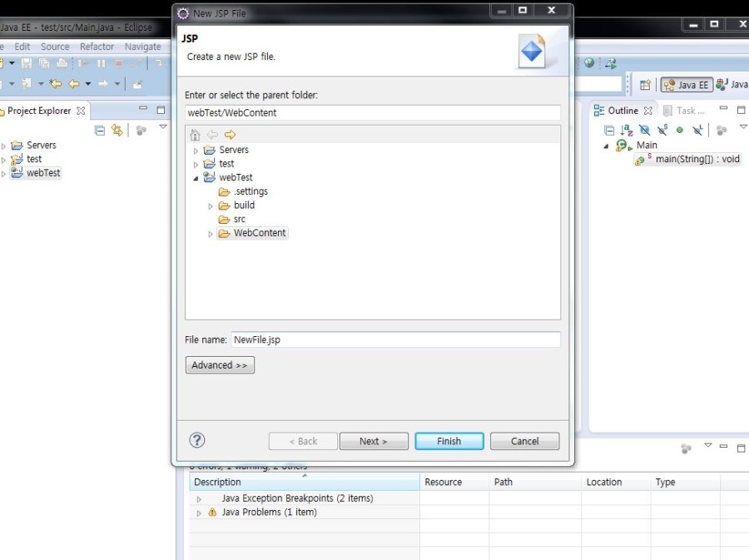Viewport: 749px width, 560px height.
Task: Expand test project in Project Explorer
Action: (3, 160)
